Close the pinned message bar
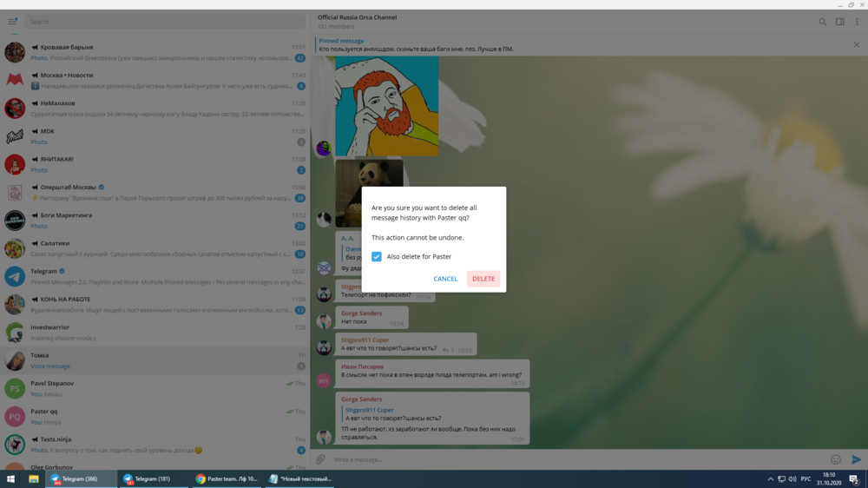Viewport: 868px width, 488px height. coord(857,45)
